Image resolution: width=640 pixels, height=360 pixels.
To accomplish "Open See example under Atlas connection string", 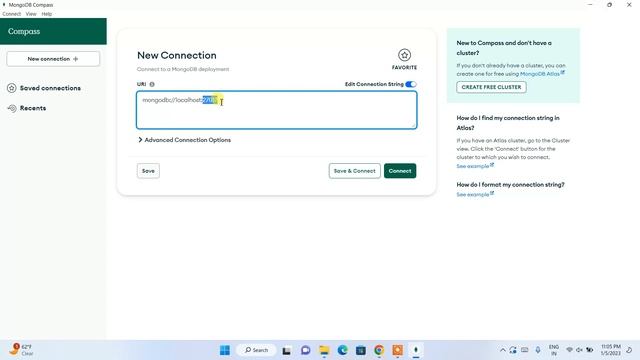I will coord(473,166).
